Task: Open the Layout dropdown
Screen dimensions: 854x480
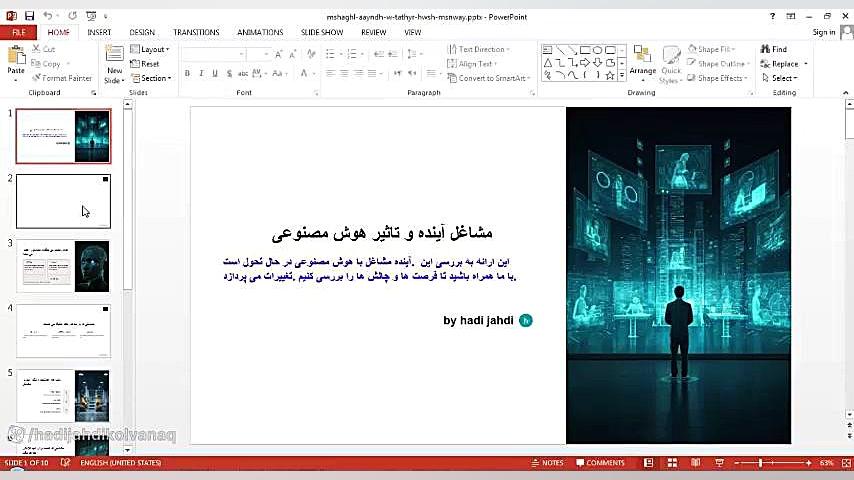Action: 150,49
